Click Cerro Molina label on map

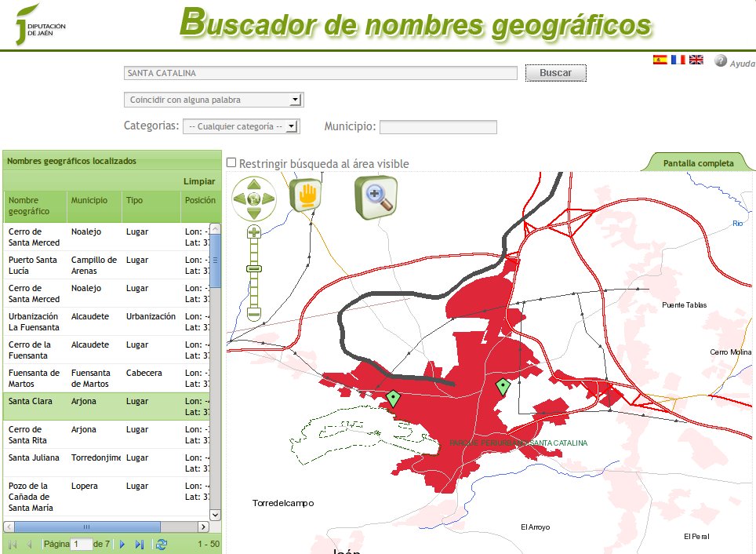730,352
